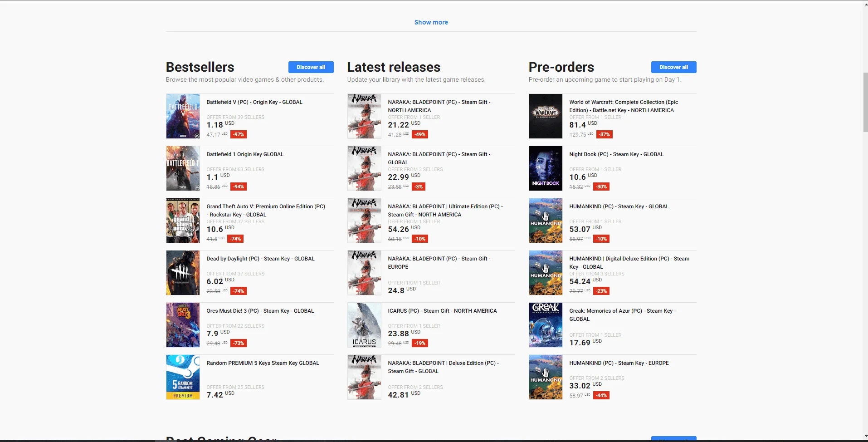Select thumbnail for NARAKA Deluxe Edition
The width and height of the screenshot is (868, 442).
coord(364,377)
